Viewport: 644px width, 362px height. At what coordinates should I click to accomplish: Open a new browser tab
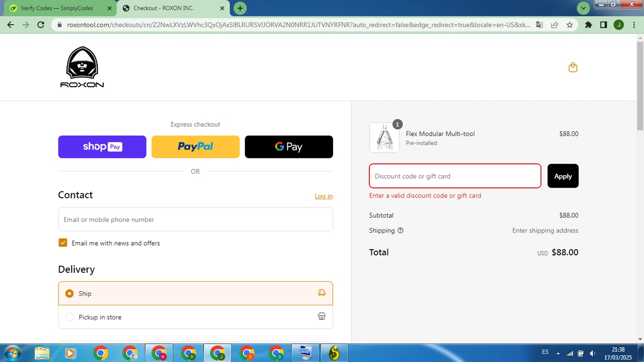click(240, 8)
